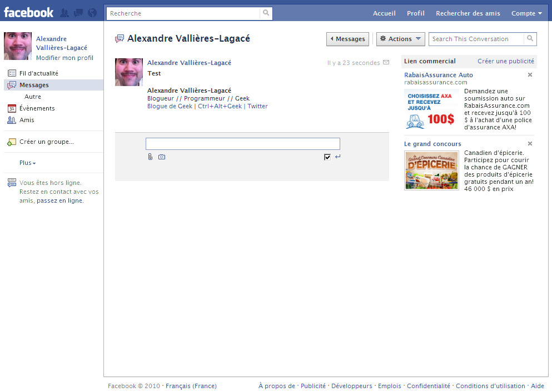This screenshot has width=552, height=392.
Task: Expand the Plus sidebar menu
Action: 27,163
